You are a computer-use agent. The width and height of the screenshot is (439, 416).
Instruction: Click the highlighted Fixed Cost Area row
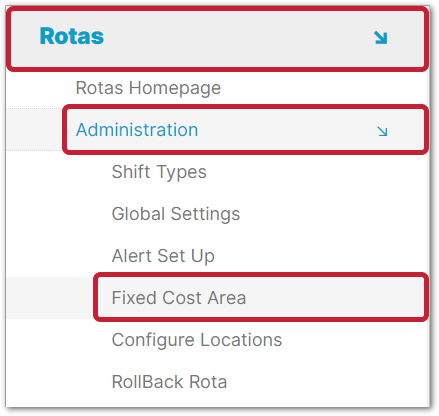coord(261,297)
